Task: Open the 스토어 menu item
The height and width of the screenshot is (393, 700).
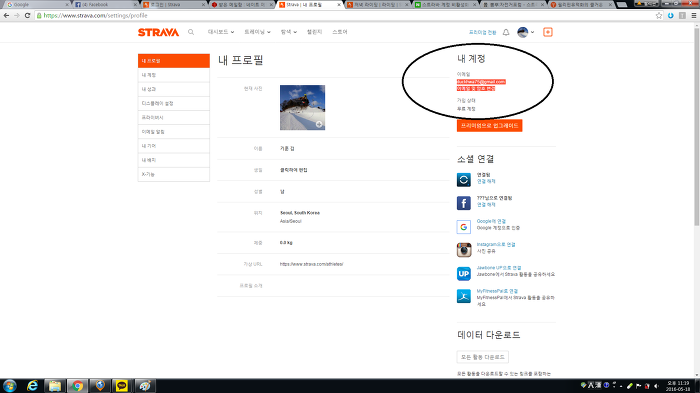Action: [340, 32]
